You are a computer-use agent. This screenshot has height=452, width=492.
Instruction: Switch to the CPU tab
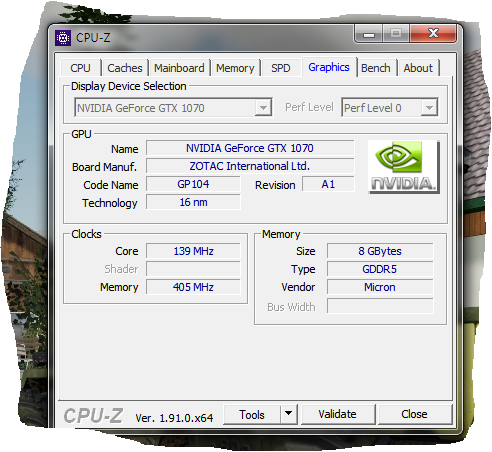coord(80,68)
